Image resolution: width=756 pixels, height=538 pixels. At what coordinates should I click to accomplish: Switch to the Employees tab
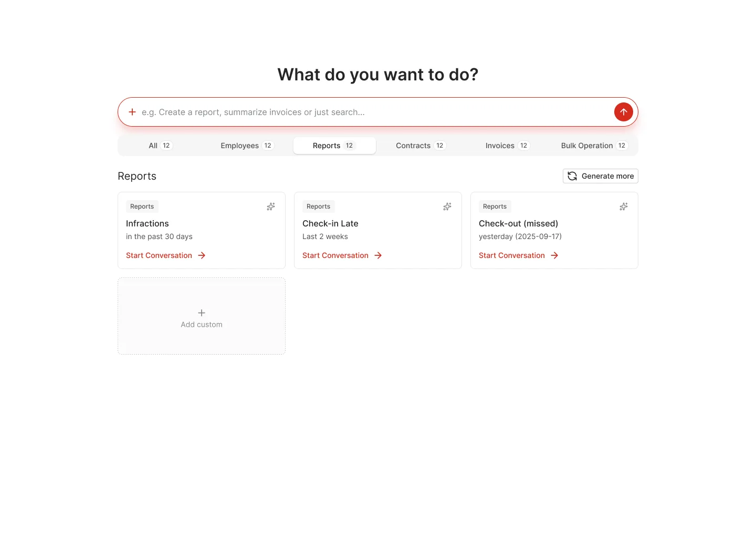click(247, 146)
